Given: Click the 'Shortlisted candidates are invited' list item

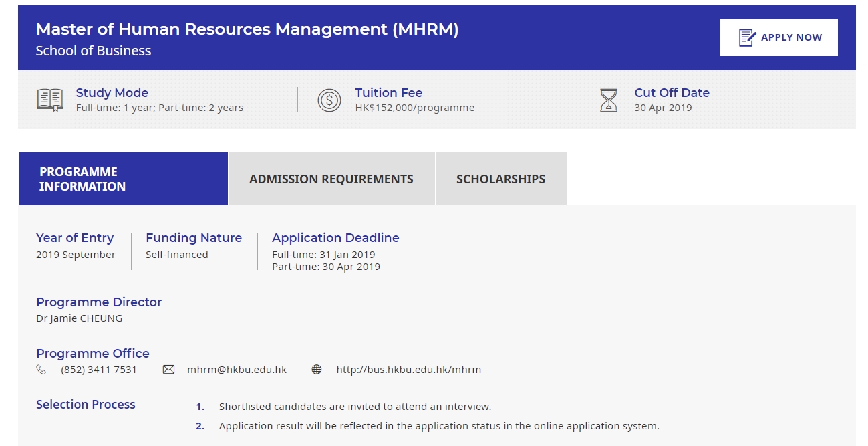Looking at the screenshot, I should point(355,407).
